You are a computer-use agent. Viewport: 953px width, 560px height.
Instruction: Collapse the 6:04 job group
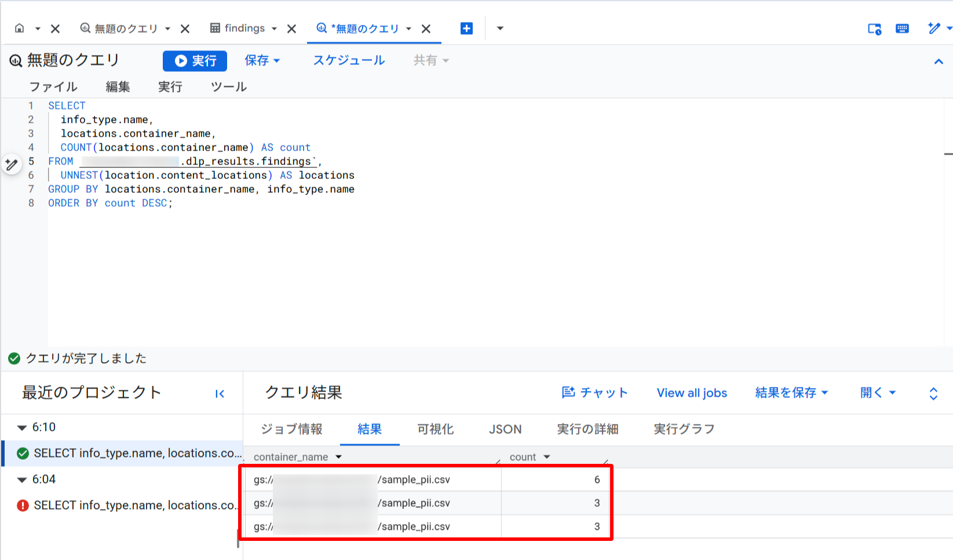pos(22,480)
